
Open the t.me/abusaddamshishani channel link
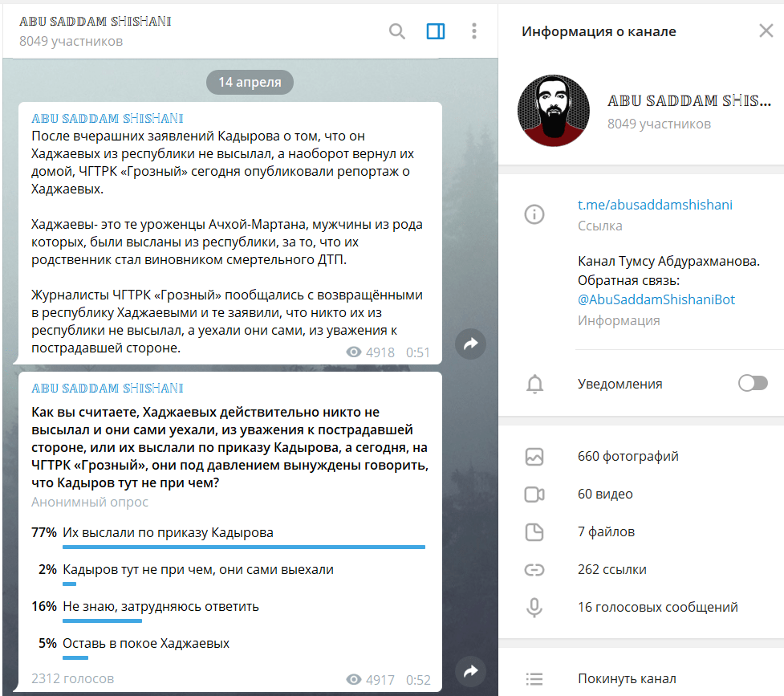click(655, 205)
